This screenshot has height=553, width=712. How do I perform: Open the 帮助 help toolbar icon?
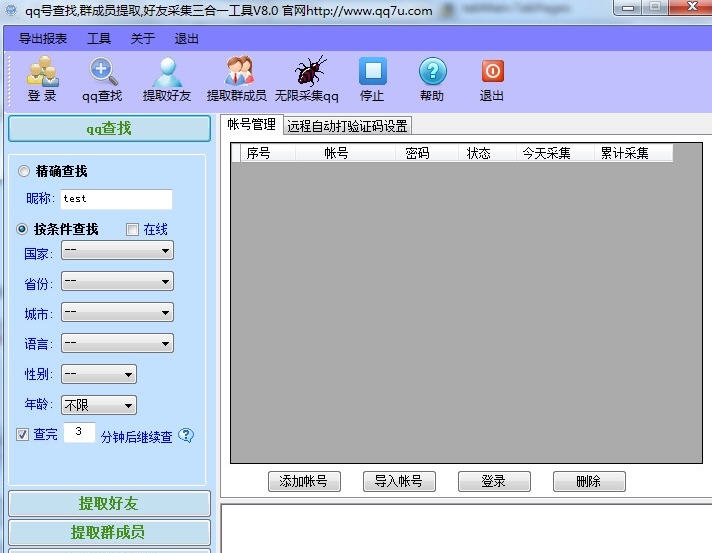pos(432,79)
